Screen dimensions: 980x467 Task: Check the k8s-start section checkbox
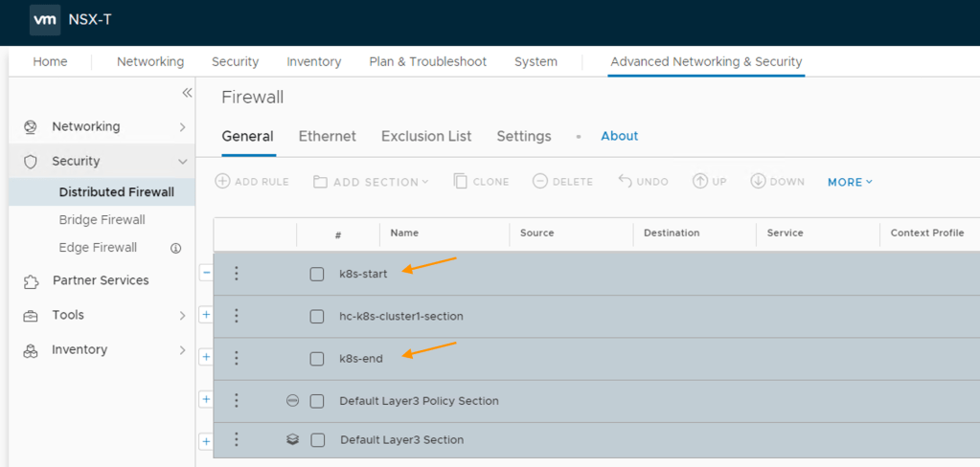317,275
